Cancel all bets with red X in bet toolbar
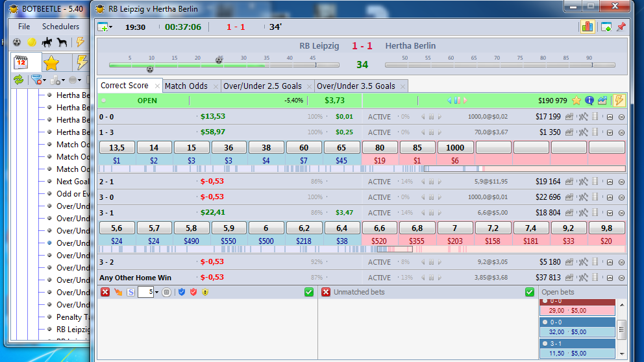644x362 pixels. point(105,292)
